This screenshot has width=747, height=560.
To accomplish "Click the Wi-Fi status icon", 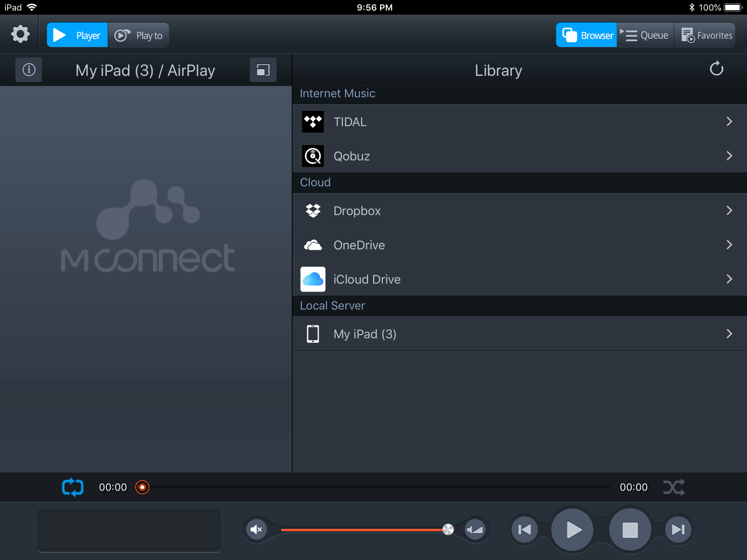I will (x=32, y=7).
